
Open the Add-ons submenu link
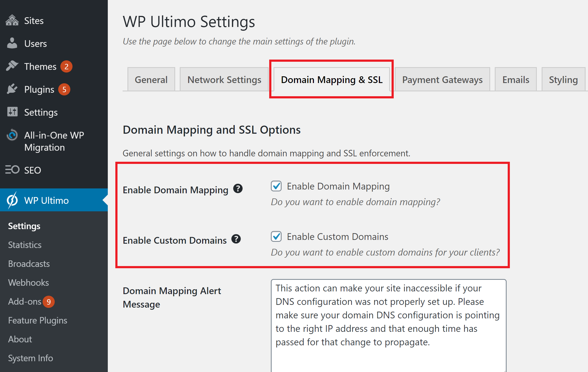25,301
